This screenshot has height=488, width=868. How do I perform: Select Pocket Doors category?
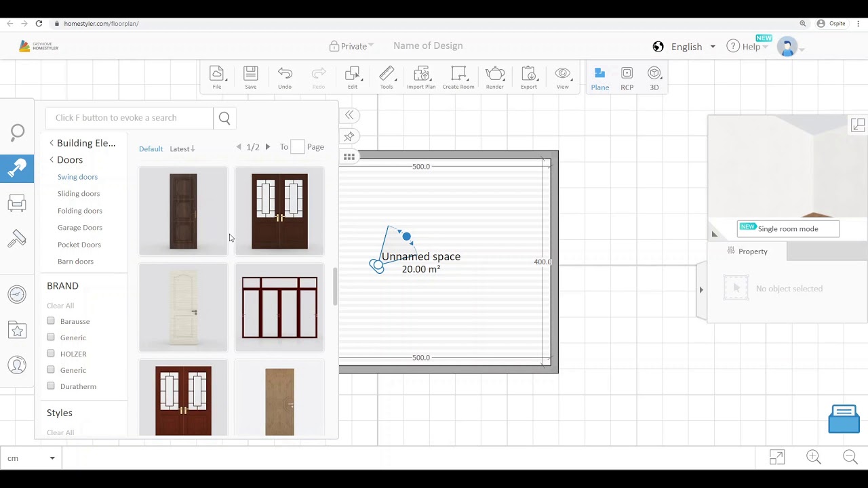pos(79,245)
